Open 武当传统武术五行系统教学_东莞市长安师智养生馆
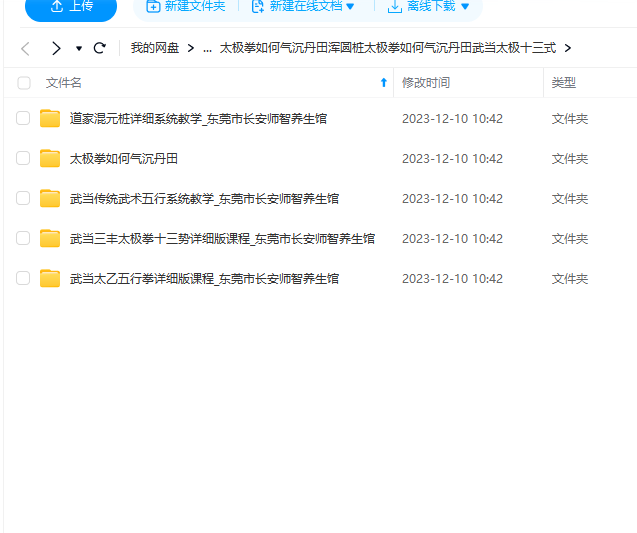This screenshot has width=637, height=533. tap(204, 199)
